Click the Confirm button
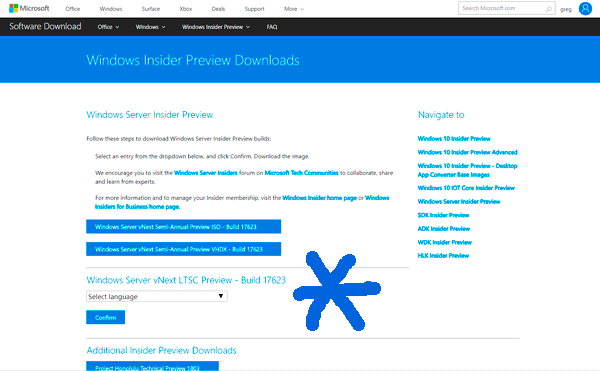Screen dimensions: 600x371 [x=106, y=317]
